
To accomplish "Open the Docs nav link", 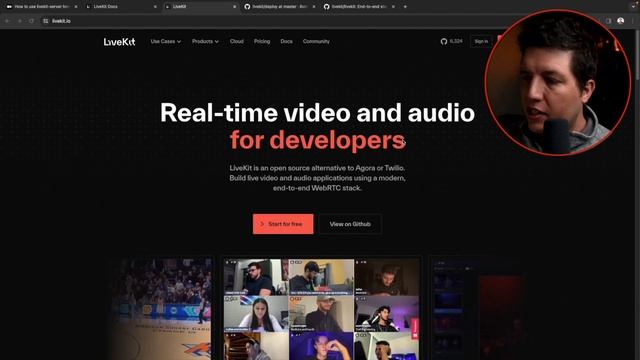I will tap(287, 41).
